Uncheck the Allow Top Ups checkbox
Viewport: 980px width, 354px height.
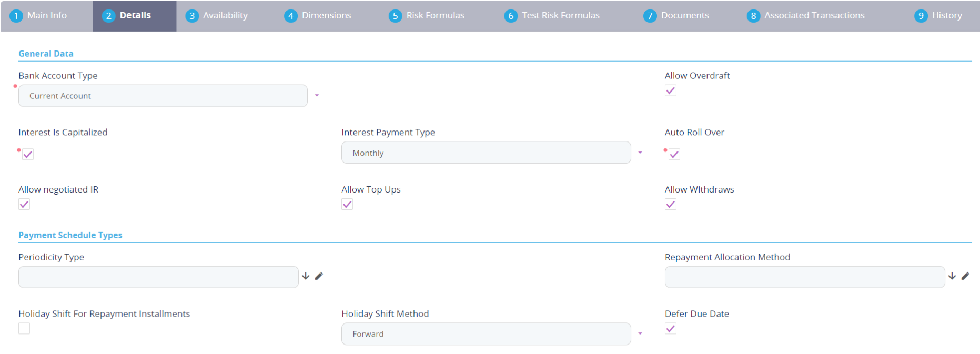[347, 204]
